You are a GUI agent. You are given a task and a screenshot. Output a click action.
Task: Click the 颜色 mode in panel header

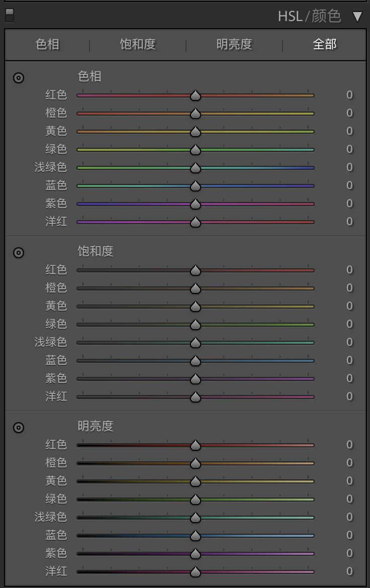[x=326, y=16]
